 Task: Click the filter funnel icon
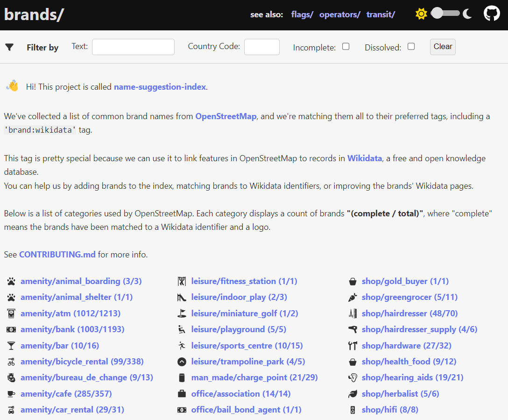(9, 47)
